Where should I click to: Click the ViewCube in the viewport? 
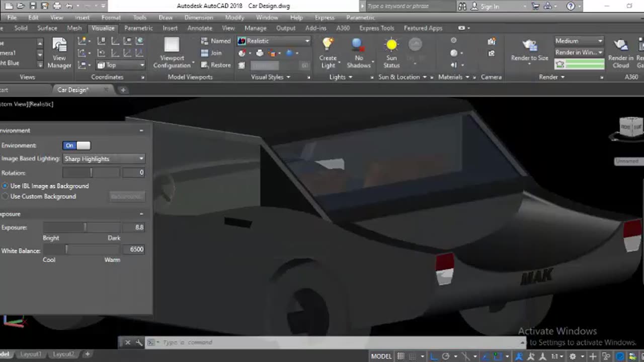(631, 127)
